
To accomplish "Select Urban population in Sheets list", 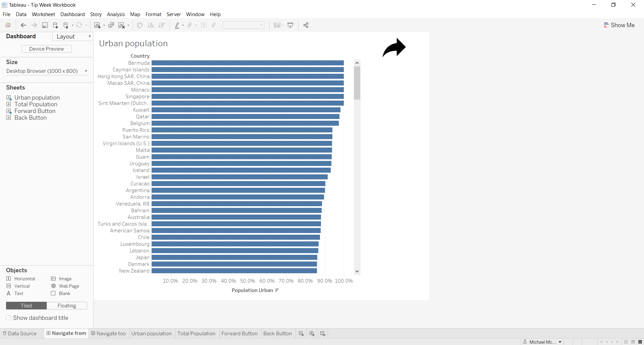I will (x=37, y=98).
